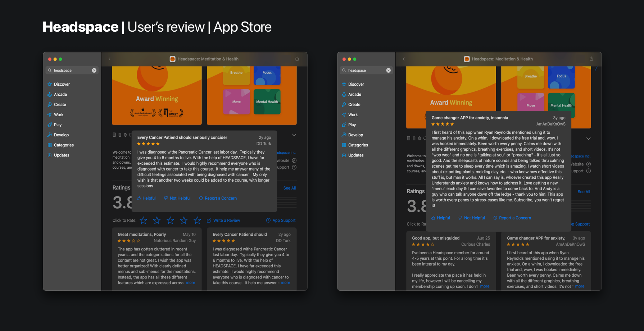Rate four stars in the left window
This screenshot has width=644, height=331.
pos(184,220)
